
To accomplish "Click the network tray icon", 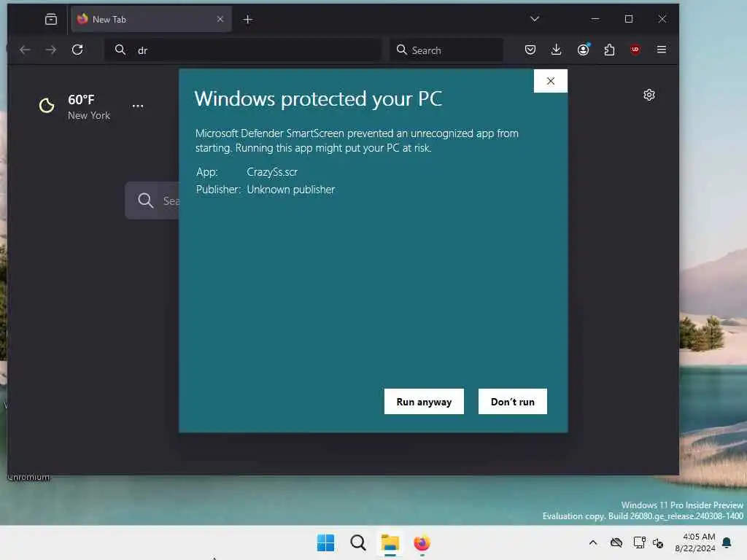I will click(639, 542).
